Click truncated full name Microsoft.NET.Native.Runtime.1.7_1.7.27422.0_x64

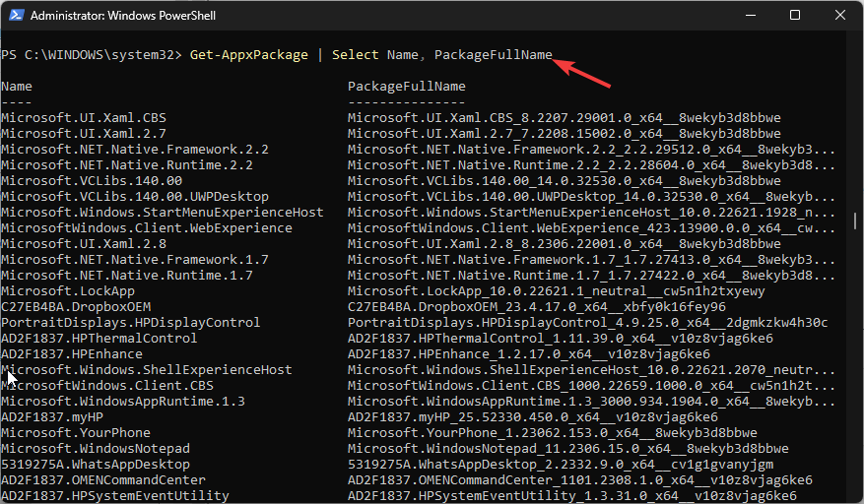pos(591,276)
